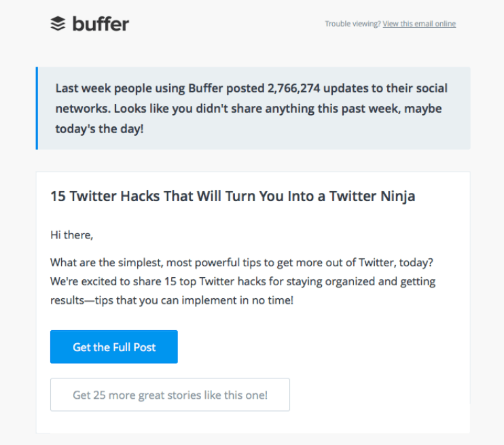Click the "Trouble viewing?" text
This screenshot has width=504, height=445.
(x=353, y=24)
